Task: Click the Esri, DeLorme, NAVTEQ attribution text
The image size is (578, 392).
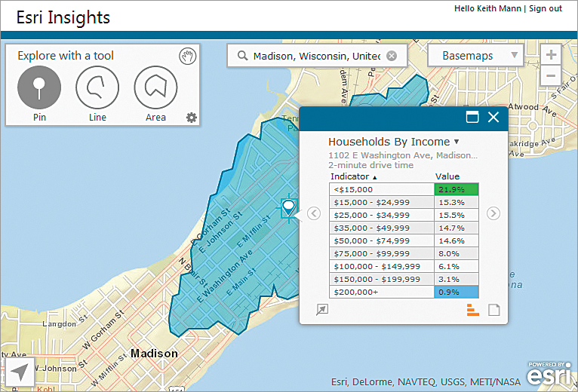Action: [426, 382]
